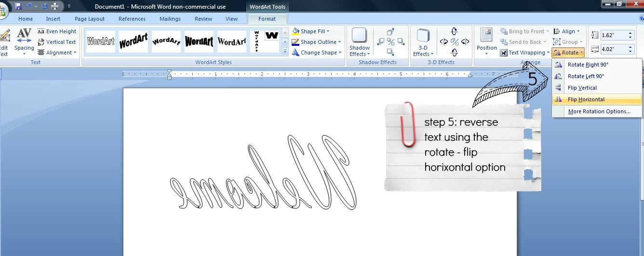Expand the WordArt Styles gallery more arrow
The image size is (644, 256).
tap(285, 52)
